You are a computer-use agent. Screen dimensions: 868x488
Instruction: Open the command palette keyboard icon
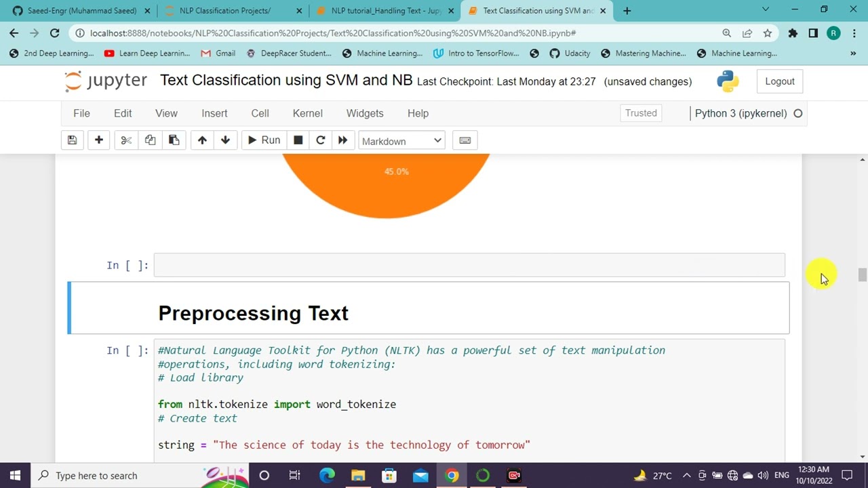click(x=465, y=140)
